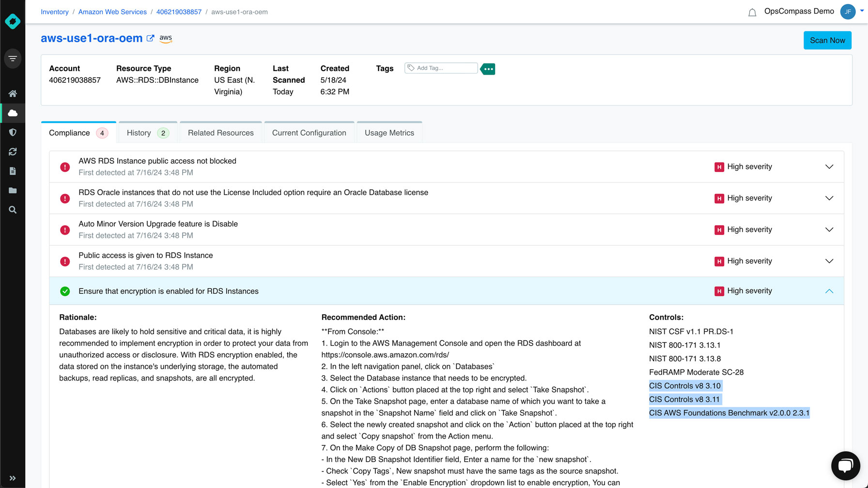Select CIS Controls v8 3.11 control
Image resolution: width=868 pixels, height=488 pixels.
pyautogui.click(x=684, y=399)
